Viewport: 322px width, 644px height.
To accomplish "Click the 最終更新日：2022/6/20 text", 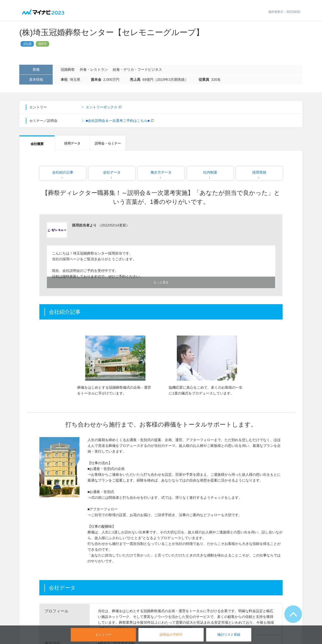I will (284, 12).
